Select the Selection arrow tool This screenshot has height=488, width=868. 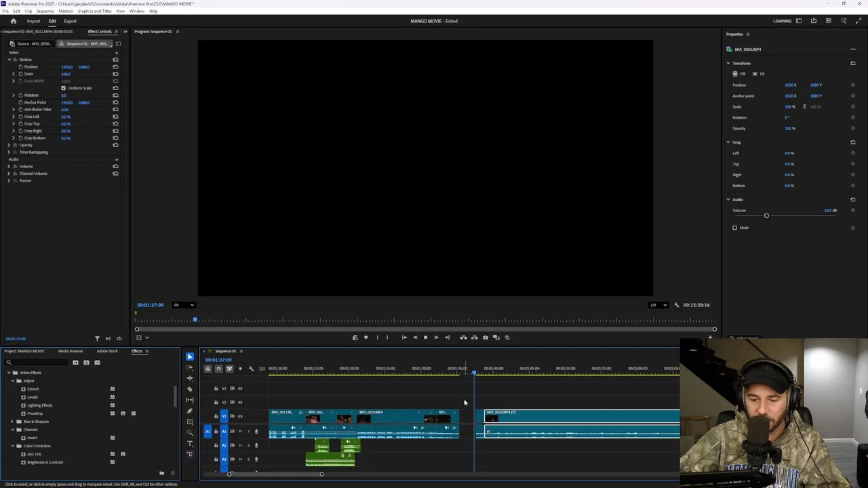[190, 357]
